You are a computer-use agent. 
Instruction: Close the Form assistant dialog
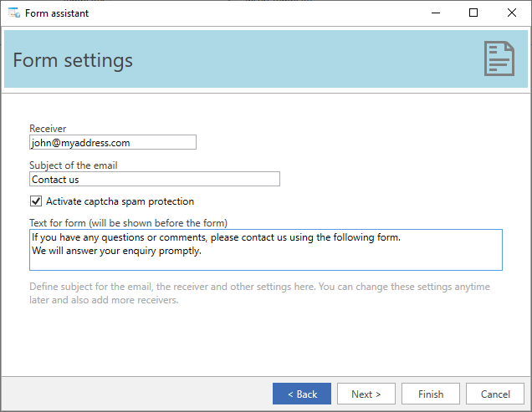pos(512,13)
